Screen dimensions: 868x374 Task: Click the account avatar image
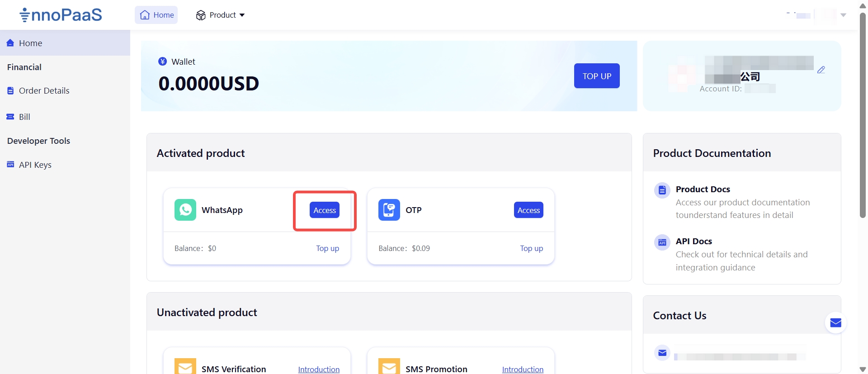pyautogui.click(x=683, y=75)
